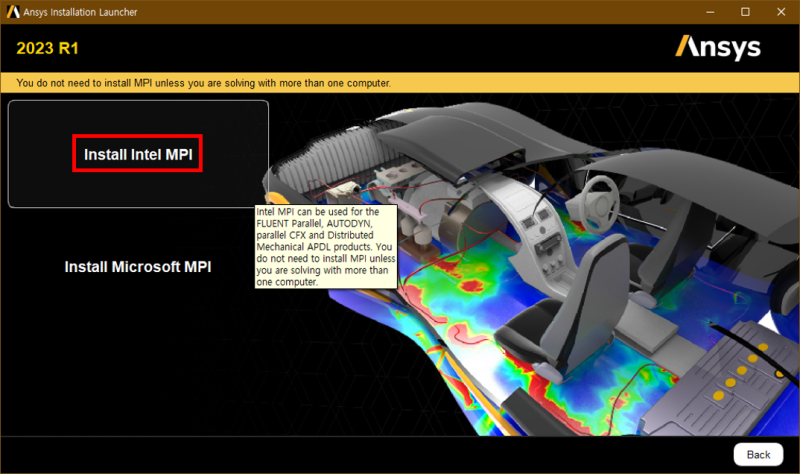The image size is (800, 474).
Task: Minimize the Ansys Installation Launcher window
Action: click(710, 12)
